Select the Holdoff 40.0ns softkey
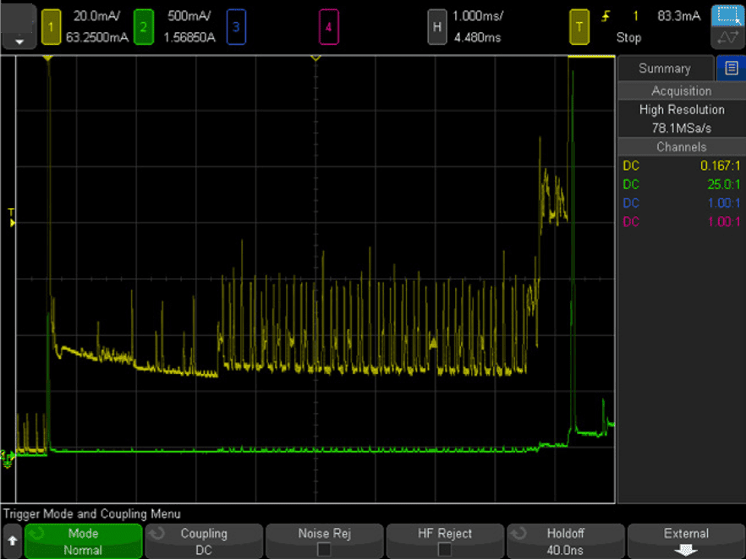Screen dimensions: 746x560 point(565,541)
